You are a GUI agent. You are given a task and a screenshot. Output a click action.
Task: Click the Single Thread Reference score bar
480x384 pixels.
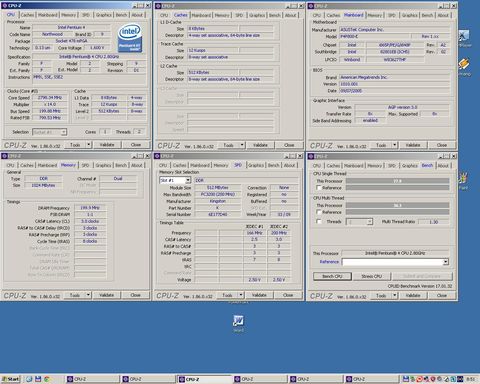click(x=397, y=188)
